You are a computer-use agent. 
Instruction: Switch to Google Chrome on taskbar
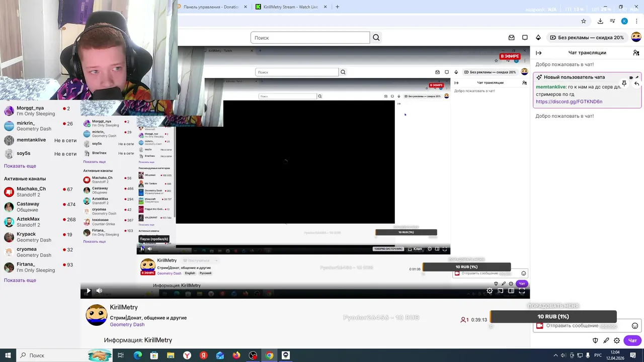pyautogui.click(x=269, y=355)
